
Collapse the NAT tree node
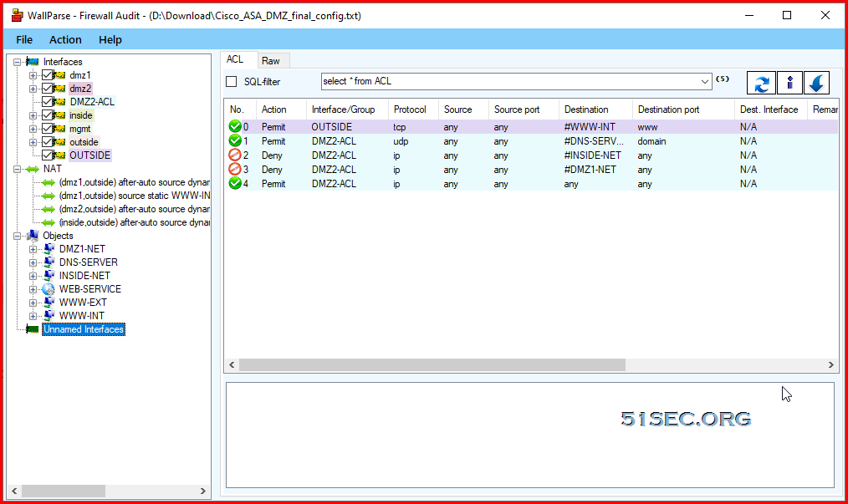18,169
